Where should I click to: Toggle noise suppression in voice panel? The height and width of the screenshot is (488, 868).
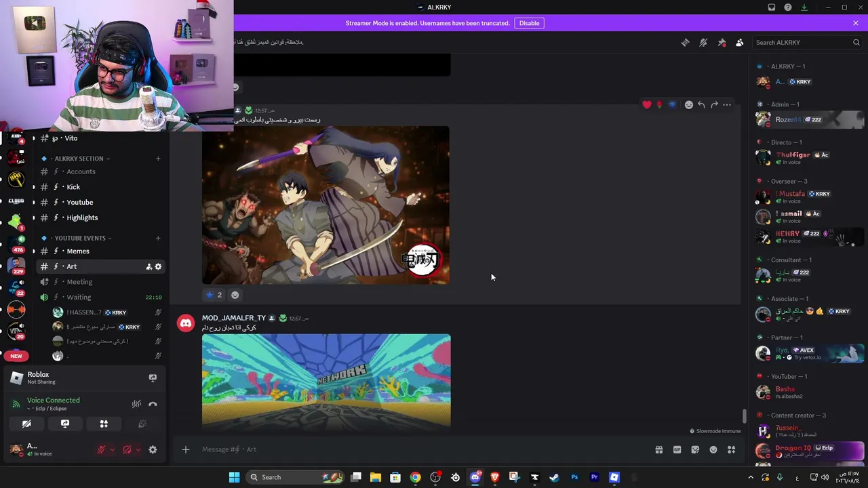click(136, 404)
